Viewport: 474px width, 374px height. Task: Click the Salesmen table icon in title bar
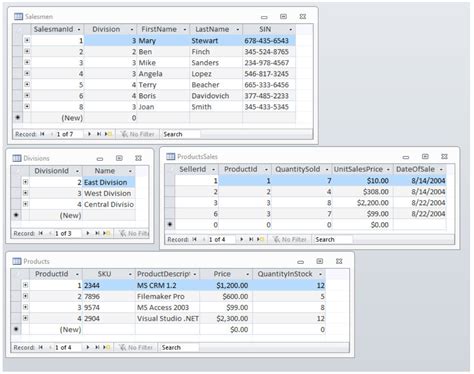pyautogui.click(x=18, y=16)
